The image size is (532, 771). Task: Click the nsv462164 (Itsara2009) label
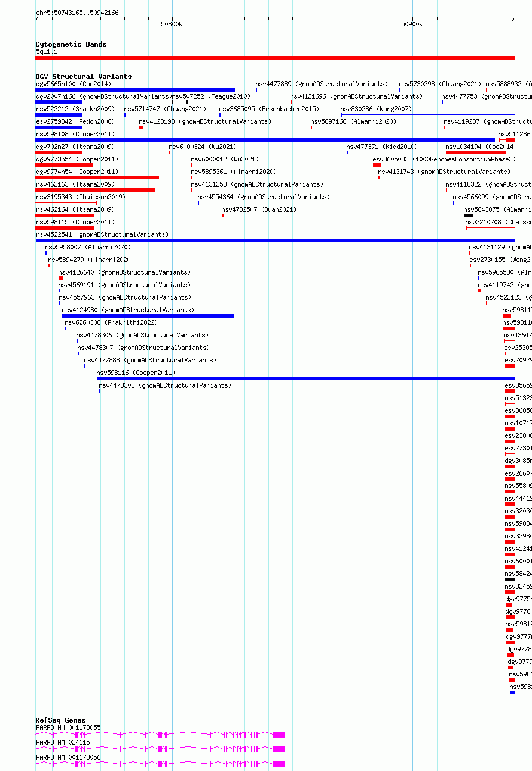click(75, 209)
